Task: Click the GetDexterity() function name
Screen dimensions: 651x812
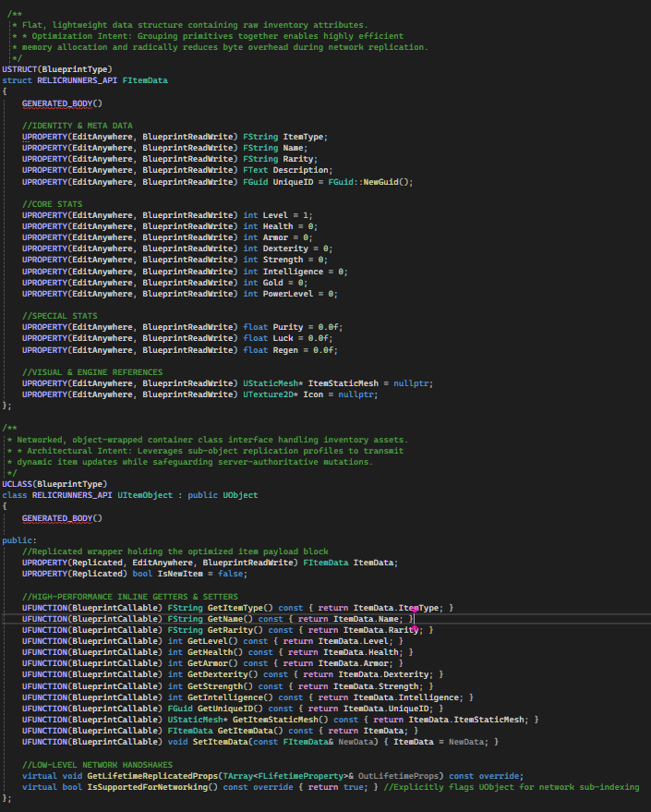Action: click(x=223, y=674)
